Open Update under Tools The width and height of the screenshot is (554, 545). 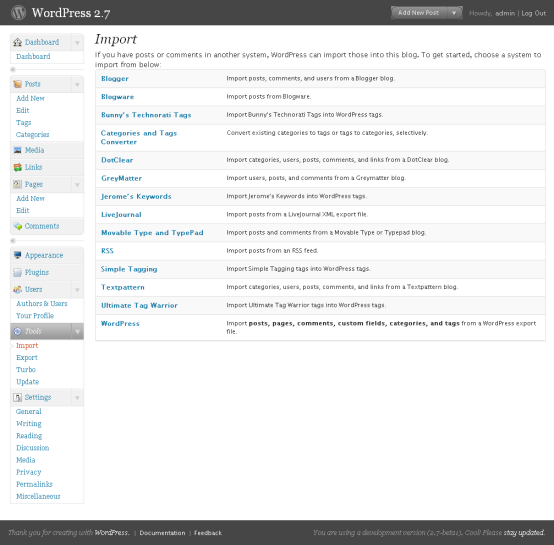coord(28,381)
